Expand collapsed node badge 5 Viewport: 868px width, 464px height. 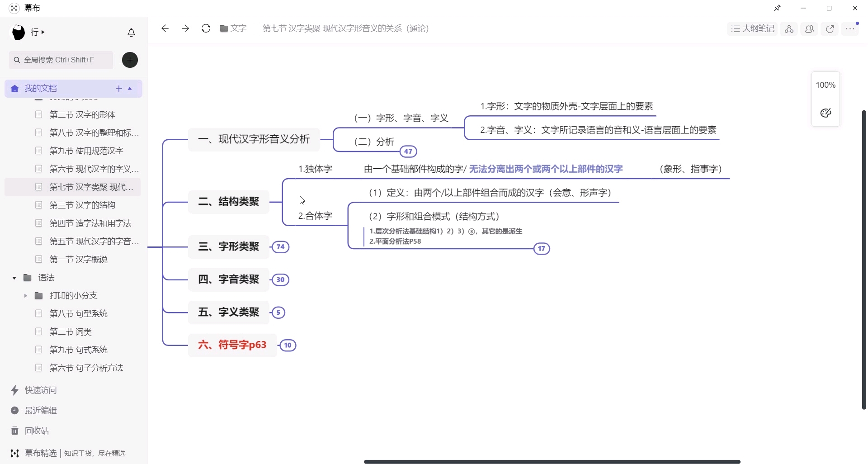278,312
